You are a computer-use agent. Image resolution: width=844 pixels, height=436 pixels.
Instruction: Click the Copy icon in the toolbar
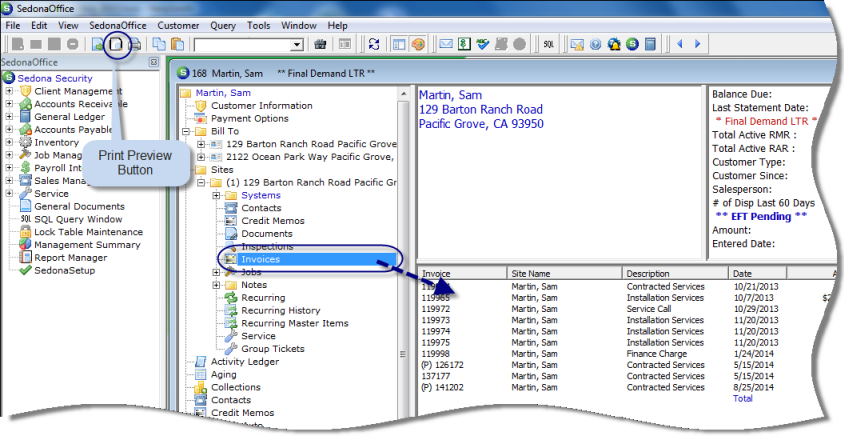pyautogui.click(x=159, y=44)
